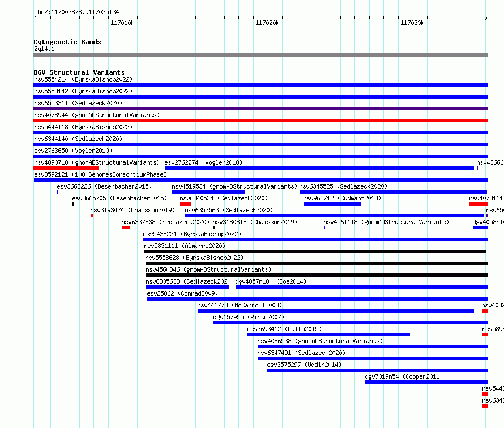Click the right arrow of the ruler
The image size is (504, 428).
tap(486, 18)
